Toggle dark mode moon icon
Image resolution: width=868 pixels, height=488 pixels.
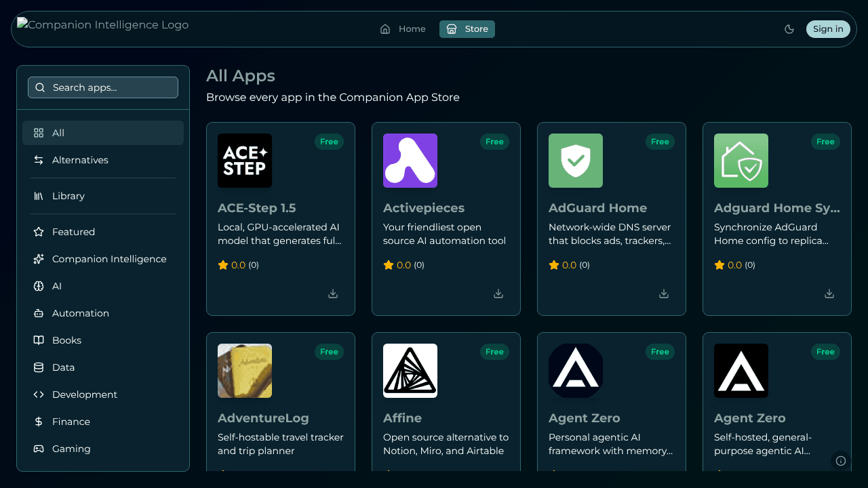point(789,29)
